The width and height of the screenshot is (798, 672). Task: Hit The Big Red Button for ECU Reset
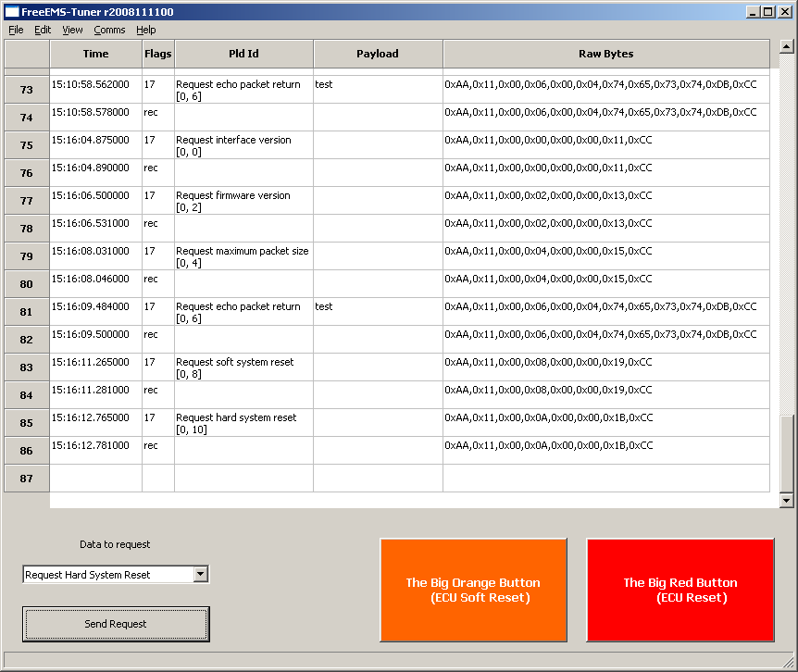pos(680,591)
